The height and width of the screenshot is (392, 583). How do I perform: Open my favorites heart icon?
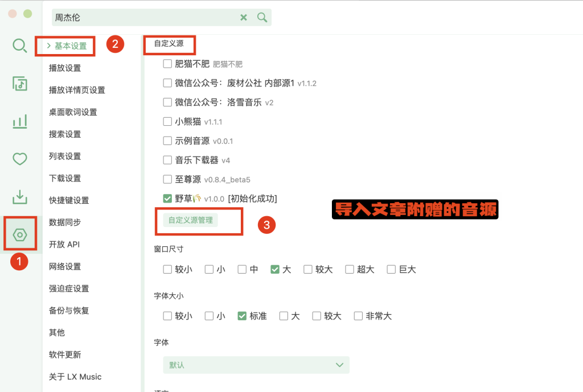pyautogui.click(x=20, y=159)
